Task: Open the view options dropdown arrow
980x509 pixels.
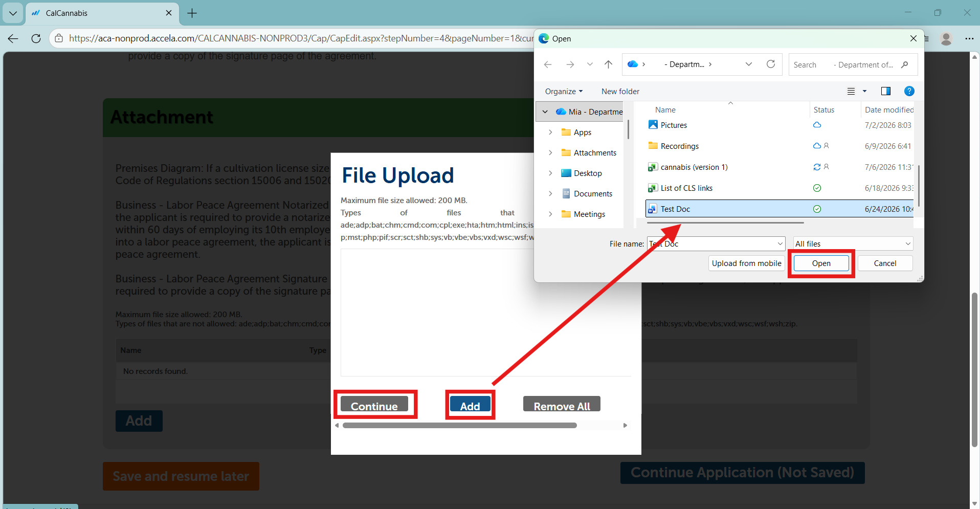Action: point(865,91)
